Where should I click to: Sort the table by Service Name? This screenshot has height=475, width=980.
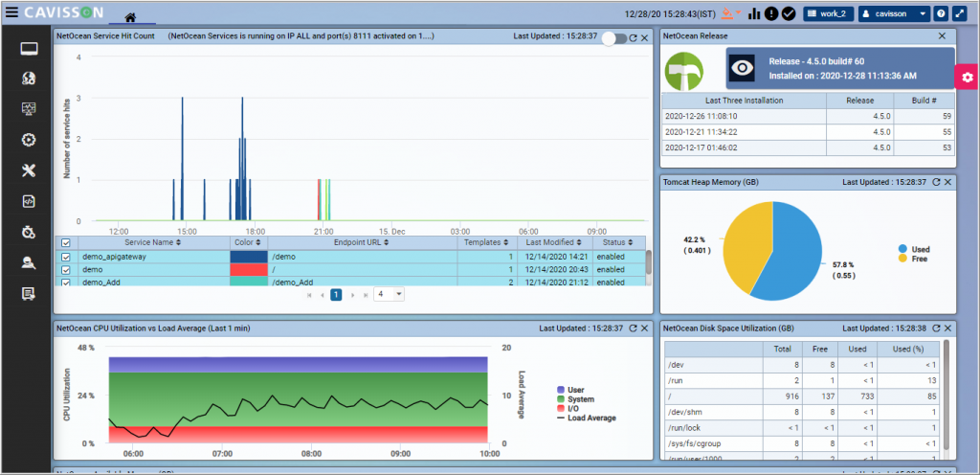154,242
